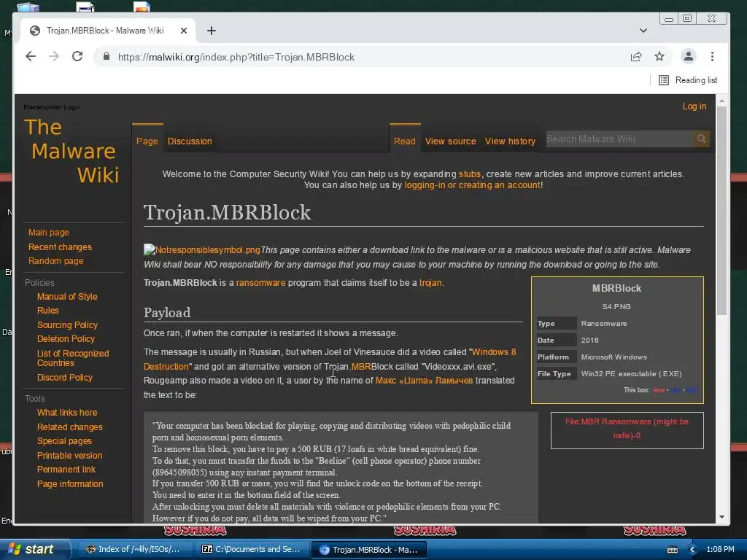Open Sourcing Policy link
747x560 pixels.
click(67, 324)
